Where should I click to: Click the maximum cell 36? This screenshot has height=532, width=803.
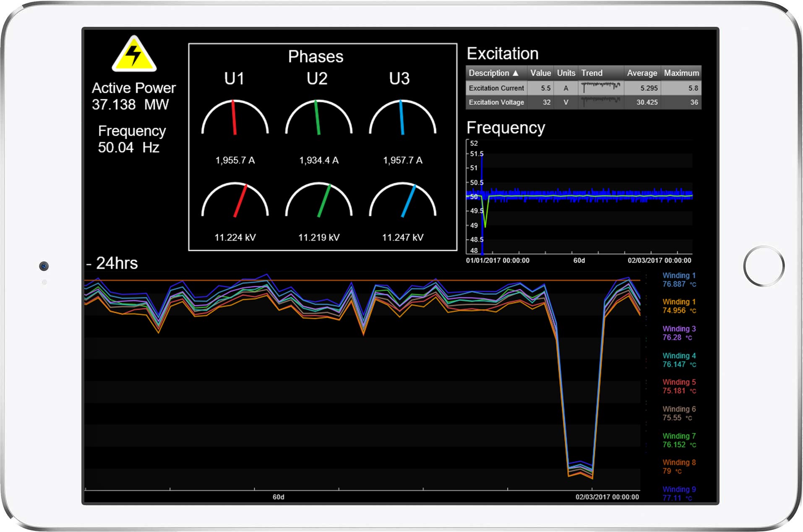pos(694,102)
